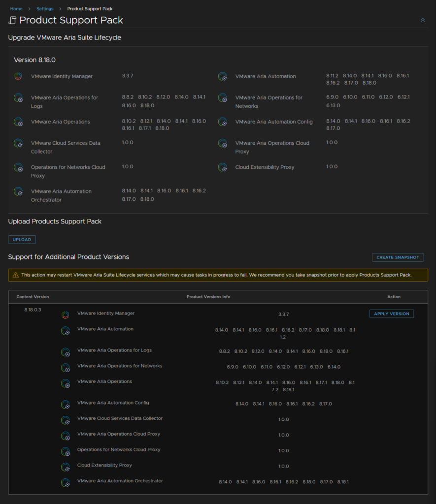Click VMware Aria Operations Cloud Proxy label in table

click(119, 434)
